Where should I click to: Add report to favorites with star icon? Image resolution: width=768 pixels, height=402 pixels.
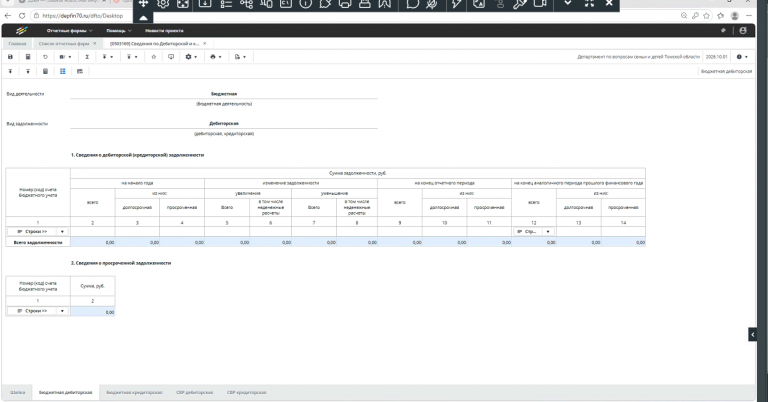click(154, 57)
